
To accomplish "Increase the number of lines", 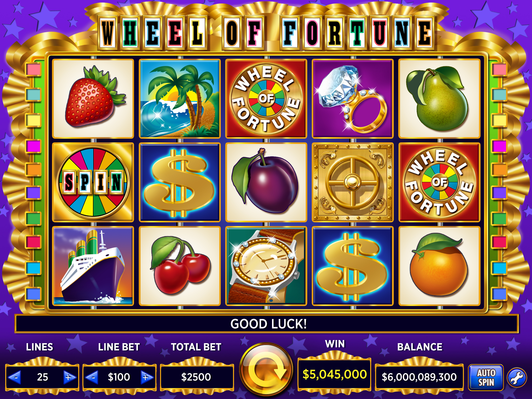I will click(x=69, y=377).
